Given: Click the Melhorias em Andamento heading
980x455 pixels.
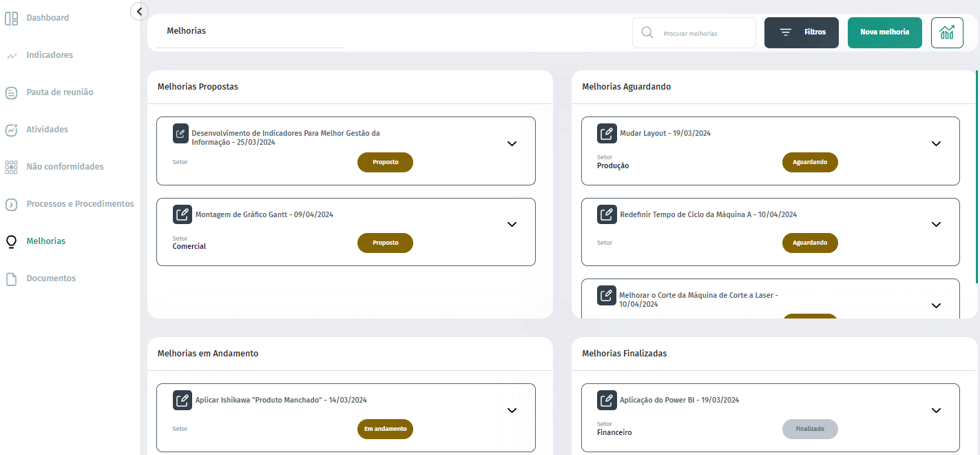Looking at the screenshot, I should (208, 353).
